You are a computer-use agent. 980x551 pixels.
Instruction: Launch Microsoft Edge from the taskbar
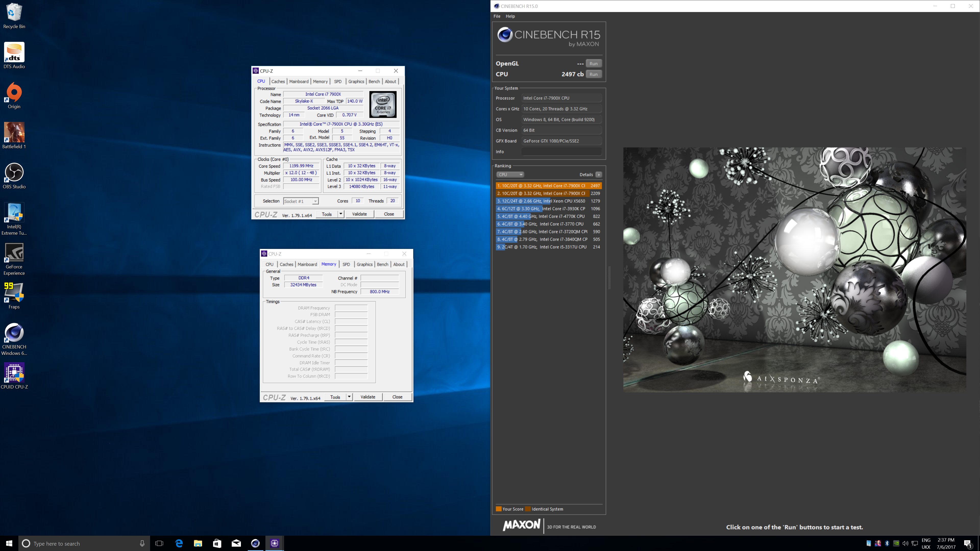pyautogui.click(x=179, y=543)
